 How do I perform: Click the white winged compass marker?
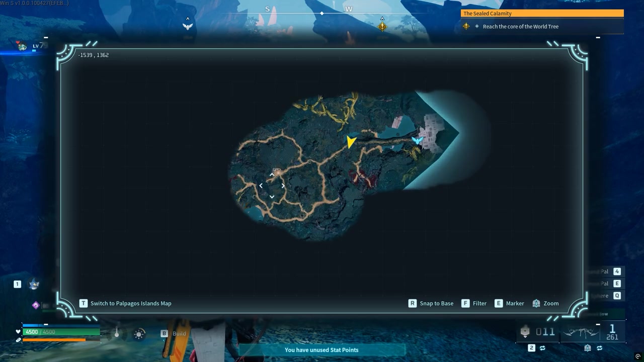click(188, 26)
